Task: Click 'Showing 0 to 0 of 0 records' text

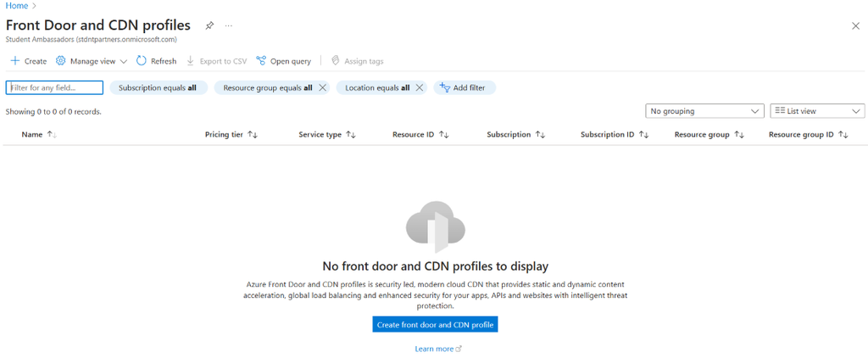Action: 53,111
